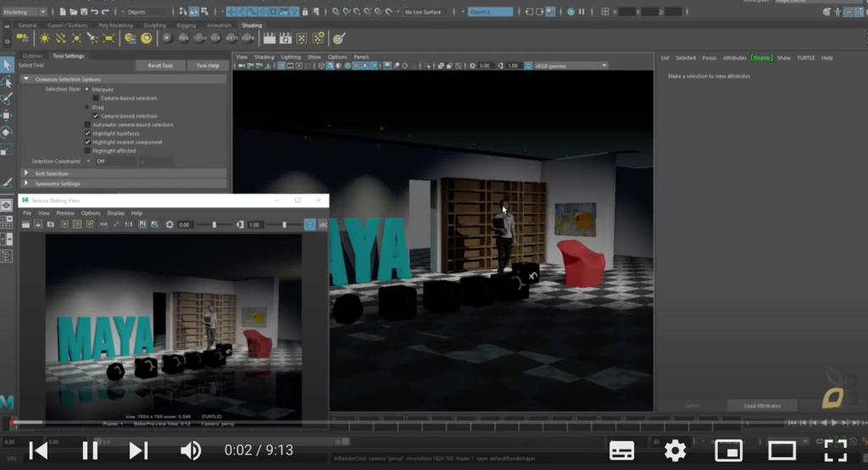Click the Load Attributes button
Screen dimensions: 868x470
tap(762, 406)
